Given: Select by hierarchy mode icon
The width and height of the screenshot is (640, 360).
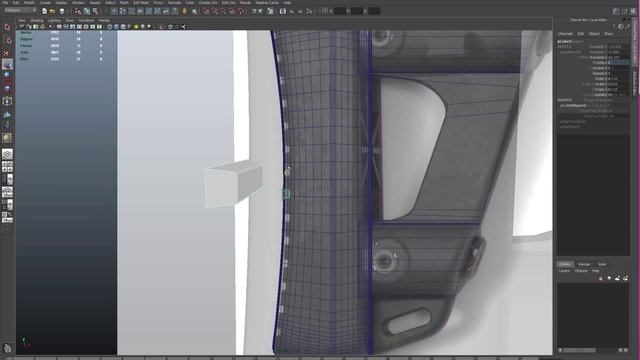Looking at the screenshot, I should point(78,11).
